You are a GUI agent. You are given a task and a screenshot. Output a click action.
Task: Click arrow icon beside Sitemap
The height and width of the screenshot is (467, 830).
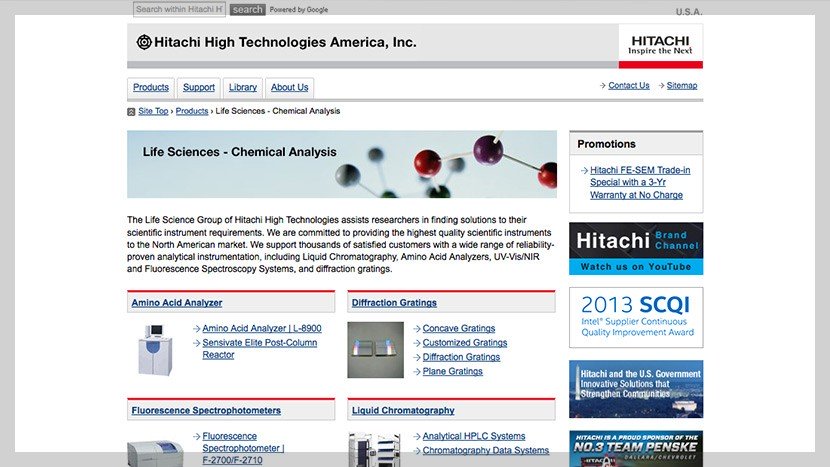[661, 85]
